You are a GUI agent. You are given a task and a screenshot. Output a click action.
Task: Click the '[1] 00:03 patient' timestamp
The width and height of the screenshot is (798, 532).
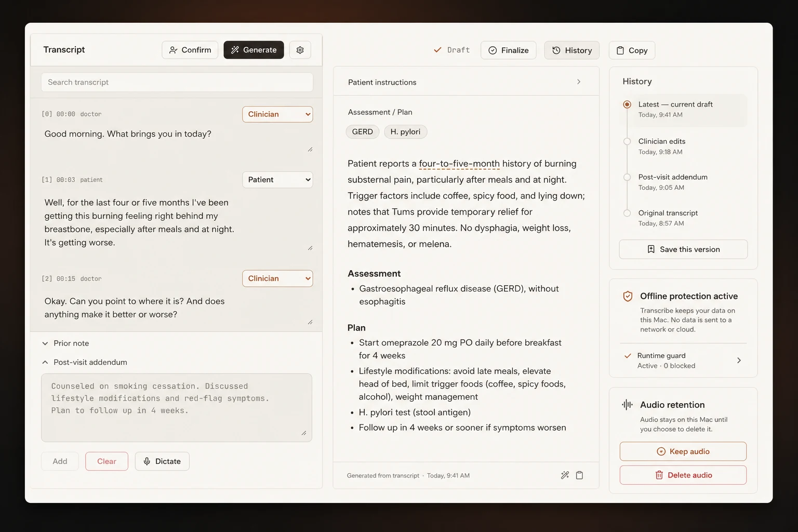72,180
